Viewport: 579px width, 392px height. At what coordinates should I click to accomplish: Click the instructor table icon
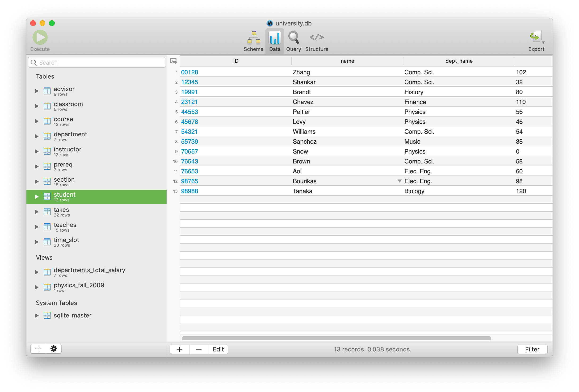[x=47, y=151]
